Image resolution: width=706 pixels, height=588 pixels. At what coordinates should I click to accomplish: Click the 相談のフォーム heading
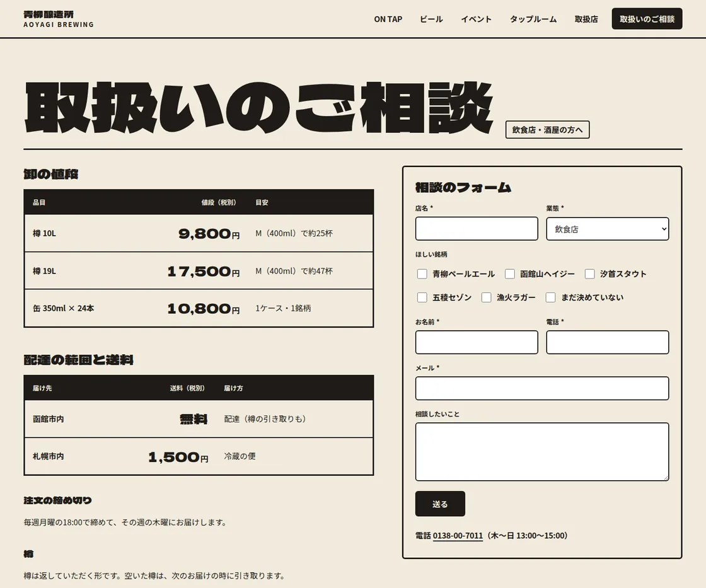pyautogui.click(x=463, y=187)
